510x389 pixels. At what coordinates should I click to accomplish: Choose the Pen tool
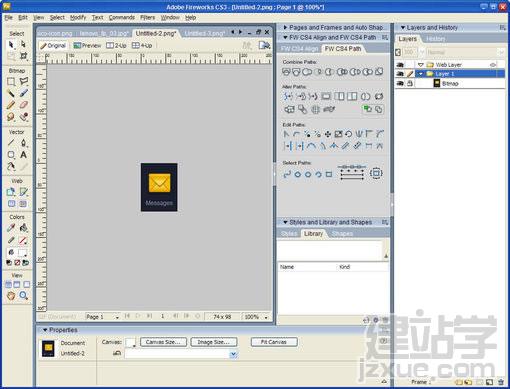(23, 143)
